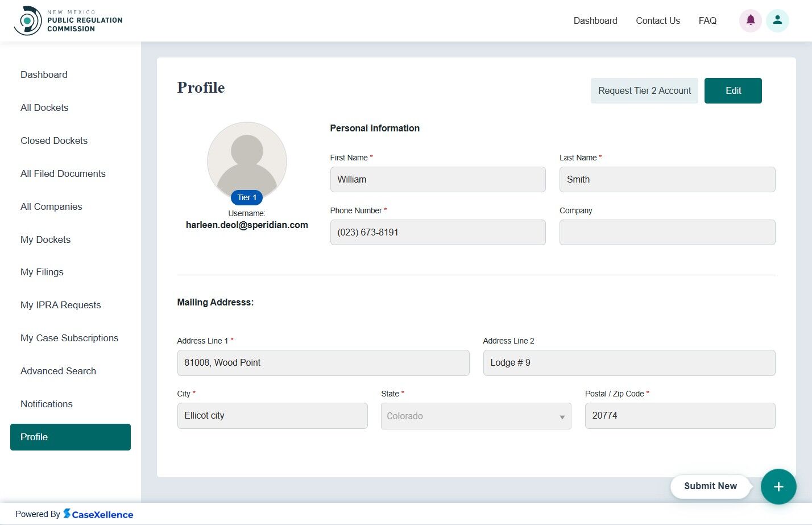The image size is (812, 525).
Task: Click the CaseXellence logo in the footer
Action: 98,514
